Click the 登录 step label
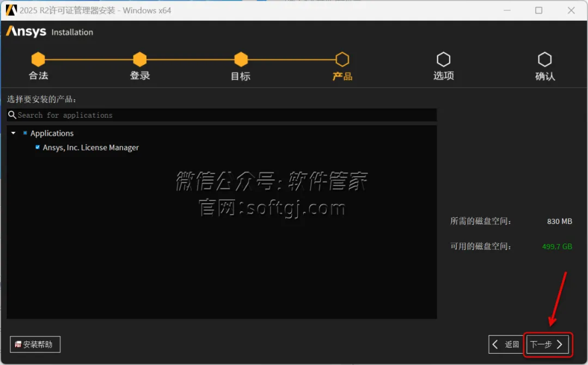588x365 pixels. 140,76
